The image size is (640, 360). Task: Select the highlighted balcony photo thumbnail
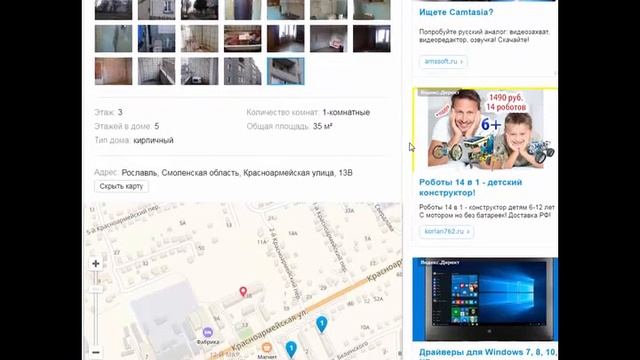[286, 71]
